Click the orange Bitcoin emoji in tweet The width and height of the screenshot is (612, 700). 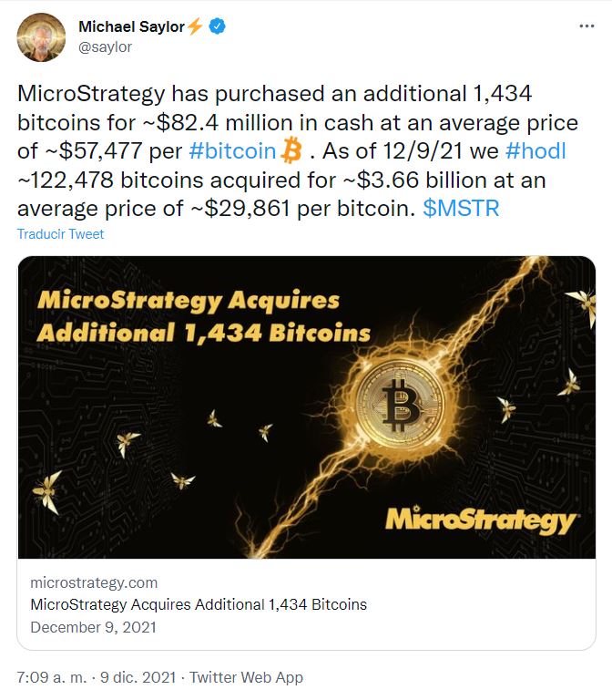291,150
